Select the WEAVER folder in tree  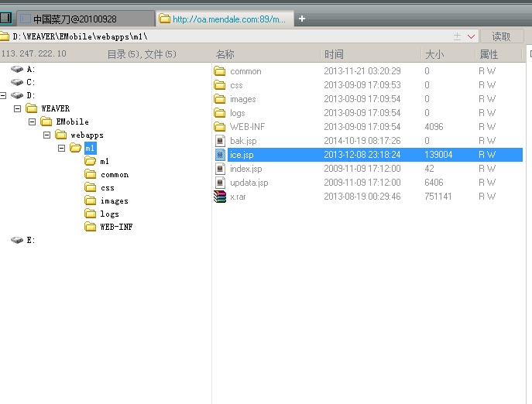point(55,108)
